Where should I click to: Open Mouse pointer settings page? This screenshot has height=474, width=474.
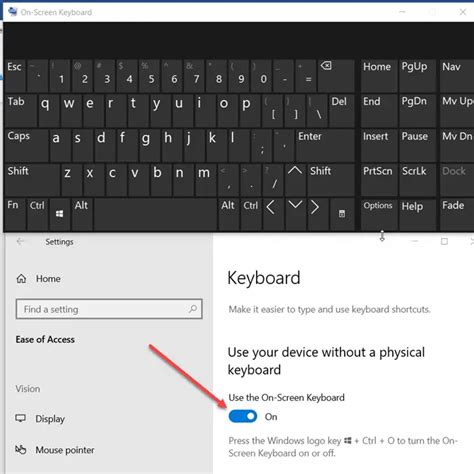pos(65,450)
